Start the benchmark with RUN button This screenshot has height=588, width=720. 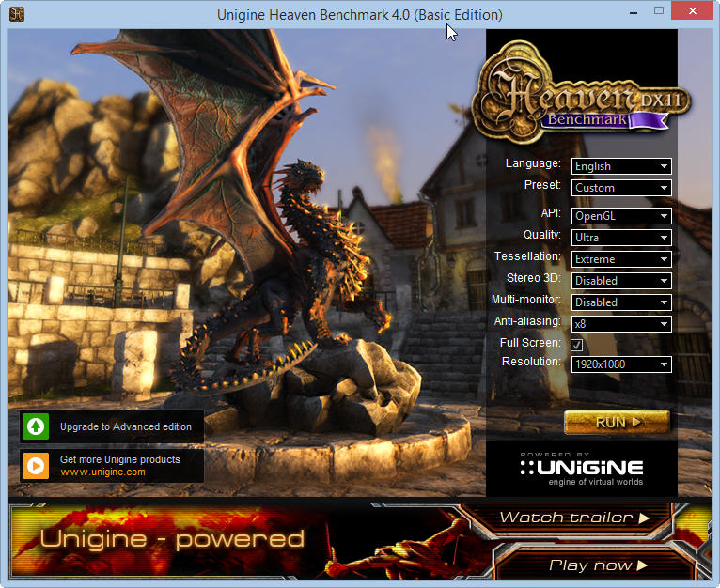[x=617, y=422]
